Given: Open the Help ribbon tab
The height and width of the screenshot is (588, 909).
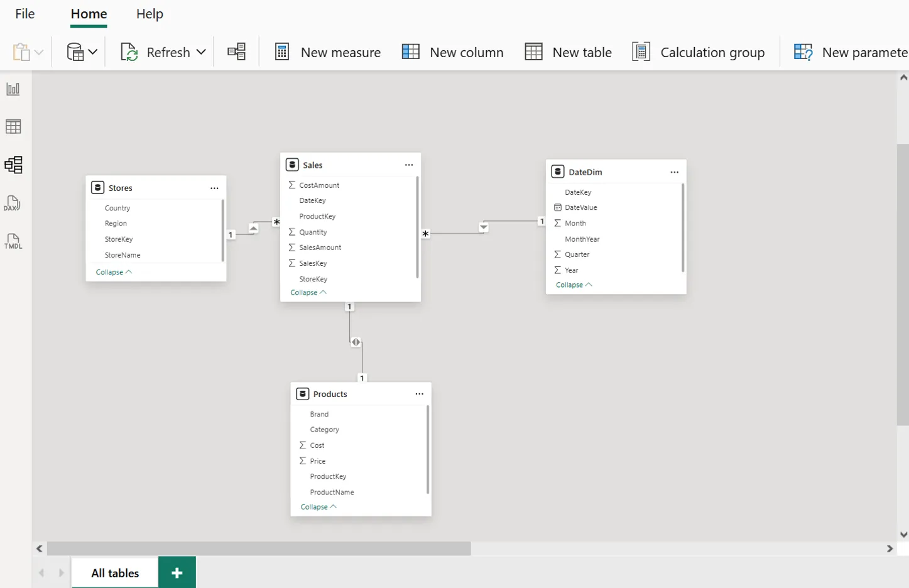Looking at the screenshot, I should tap(150, 14).
